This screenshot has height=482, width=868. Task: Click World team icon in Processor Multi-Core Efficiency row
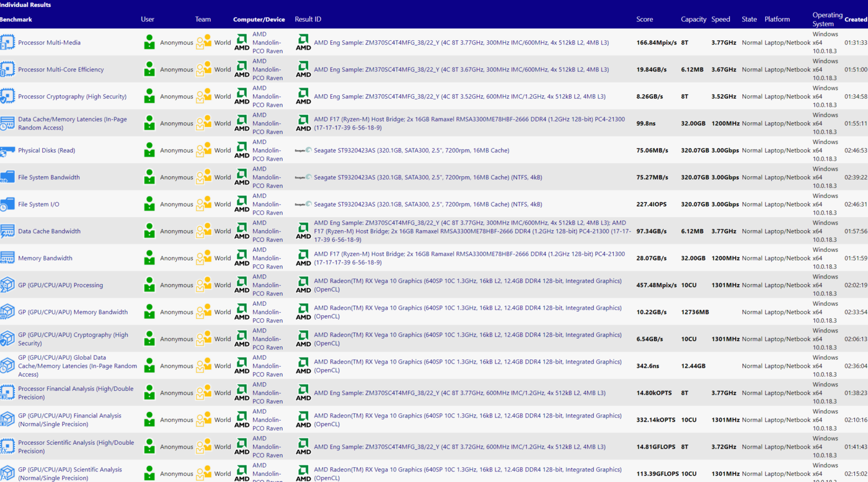point(204,69)
